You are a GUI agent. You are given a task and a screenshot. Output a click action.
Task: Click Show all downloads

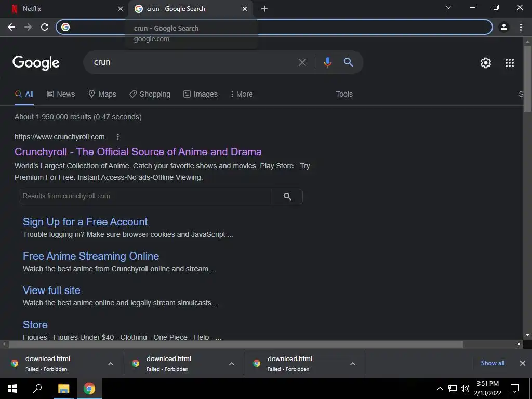pos(493,363)
